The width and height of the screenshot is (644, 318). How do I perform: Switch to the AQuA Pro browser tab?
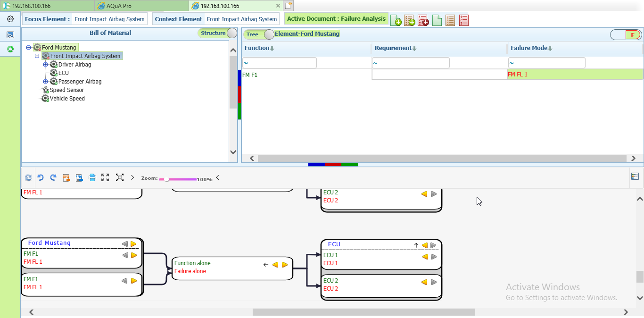[x=141, y=6]
